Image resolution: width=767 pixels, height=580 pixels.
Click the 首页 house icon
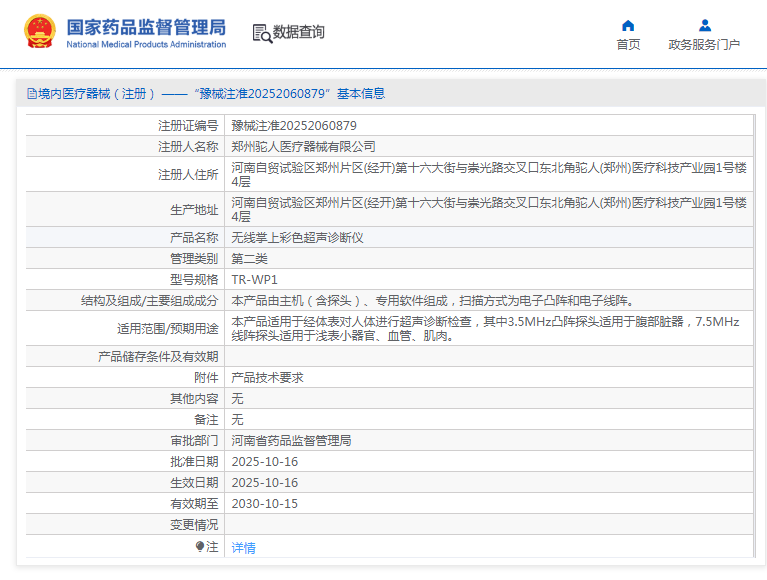point(628,26)
